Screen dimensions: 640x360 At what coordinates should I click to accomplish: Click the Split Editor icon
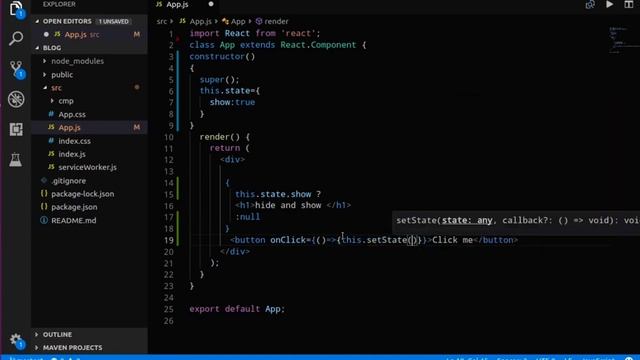click(x=629, y=4)
